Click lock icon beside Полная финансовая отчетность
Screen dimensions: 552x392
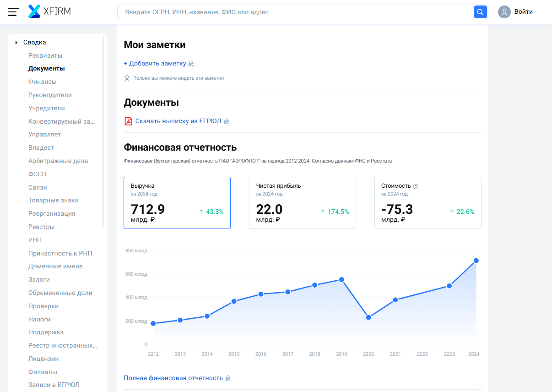(x=228, y=378)
